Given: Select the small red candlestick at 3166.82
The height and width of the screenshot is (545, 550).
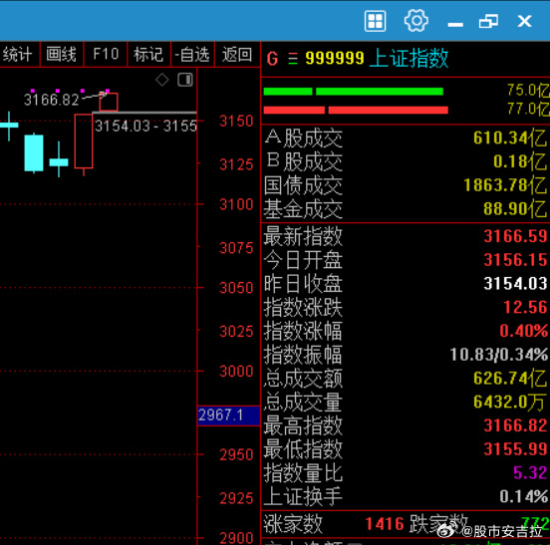Looking at the screenshot, I should point(108,102).
